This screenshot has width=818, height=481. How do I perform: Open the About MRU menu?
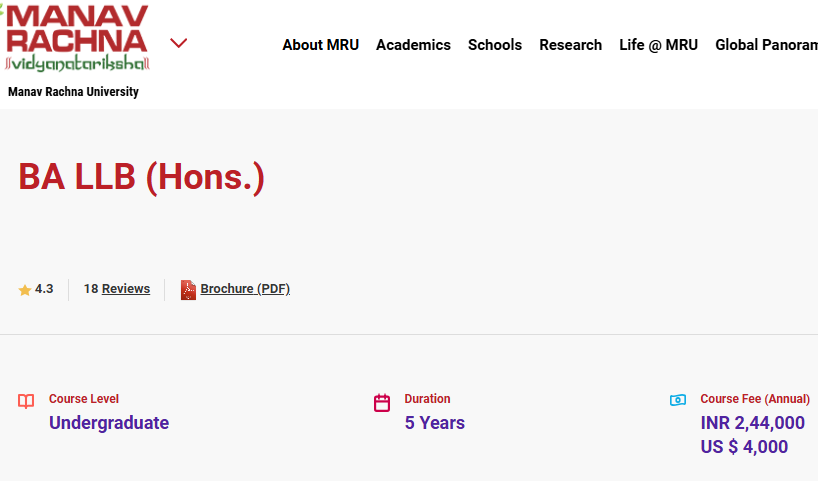click(321, 45)
